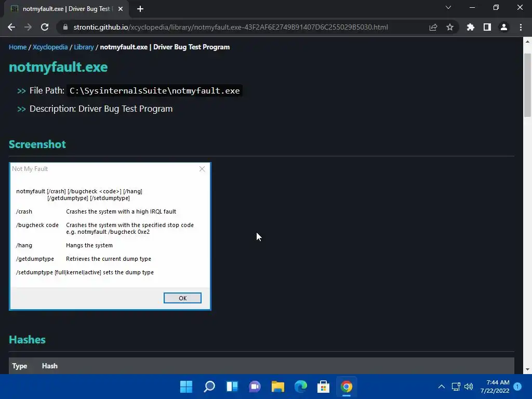This screenshot has width=532, height=399.
Task: Open Chrome's three-dot menu
Action: [521, 27]
